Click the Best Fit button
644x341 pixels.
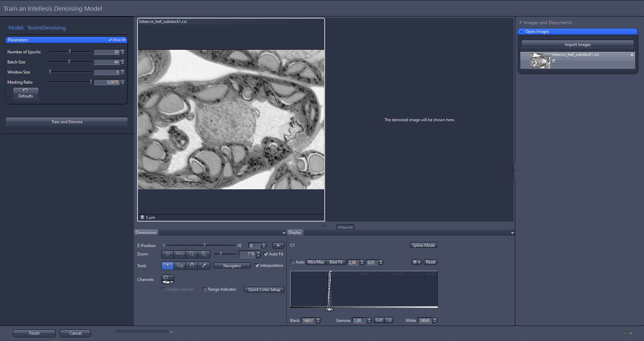335,262
